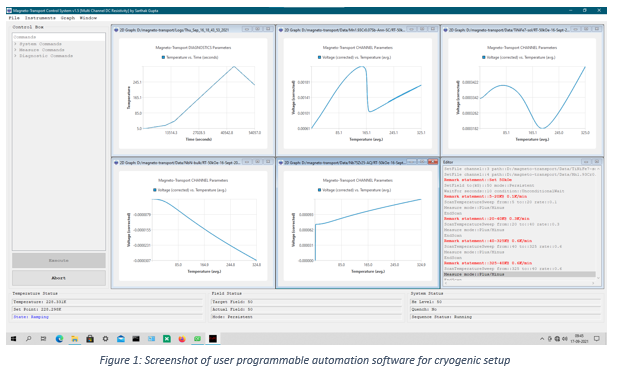Open File Explorer from the taskbar

click(74, 339)
